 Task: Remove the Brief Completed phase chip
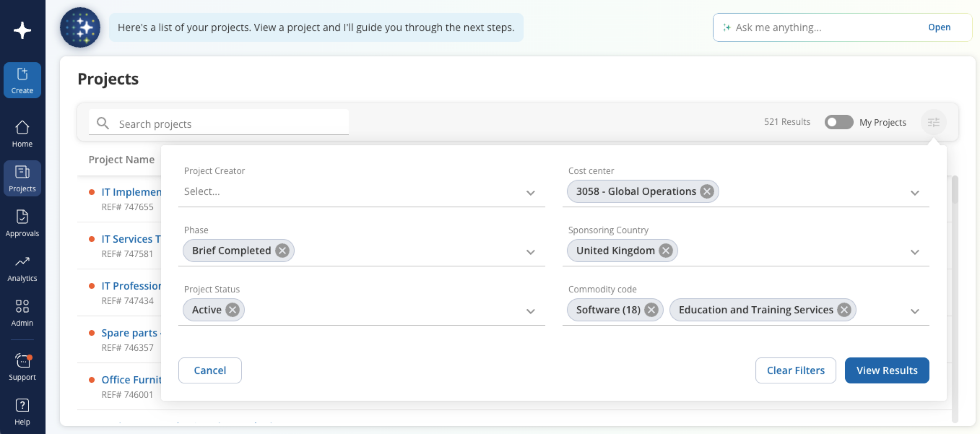(x=283, y=251)
